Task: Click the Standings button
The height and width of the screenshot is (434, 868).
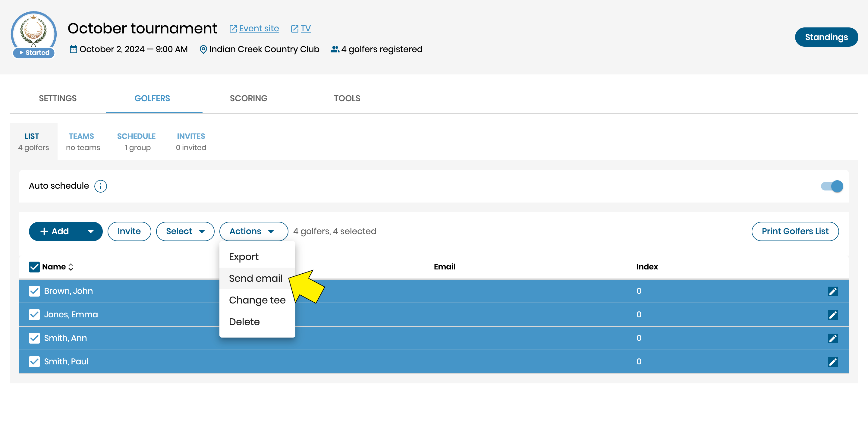Action: [x=826, y=37]
